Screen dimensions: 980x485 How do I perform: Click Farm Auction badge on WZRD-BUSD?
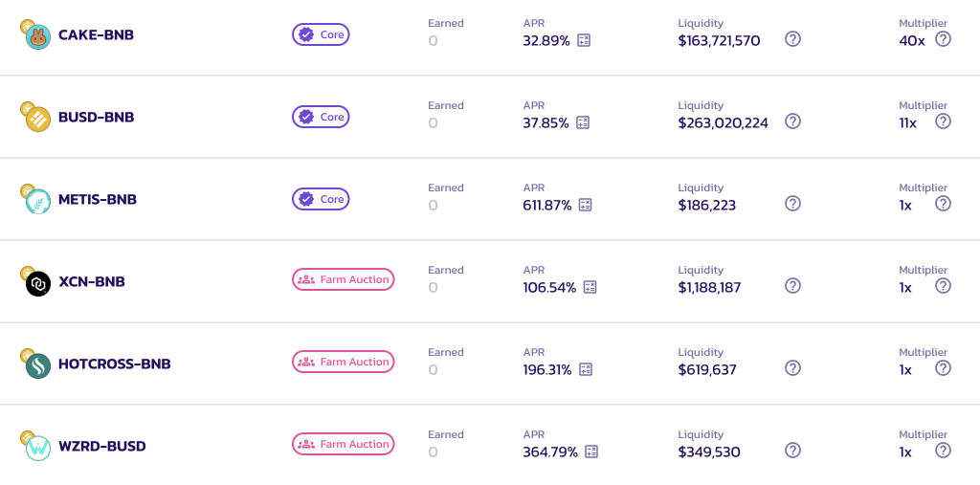pos(343,444)
